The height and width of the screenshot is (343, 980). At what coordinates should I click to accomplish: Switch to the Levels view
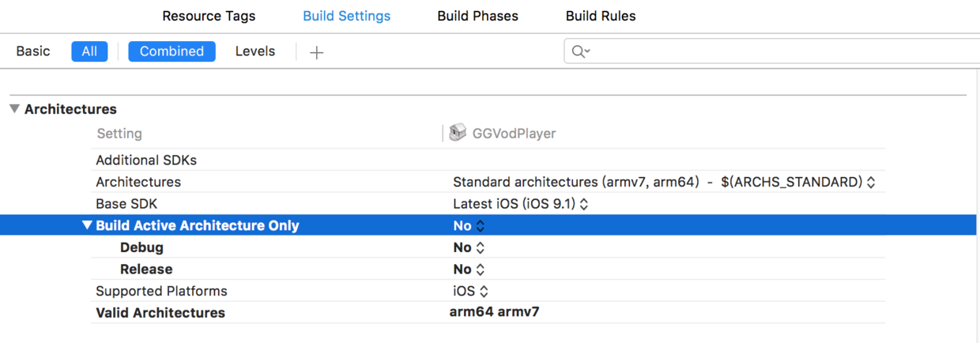tap(255, 51)
